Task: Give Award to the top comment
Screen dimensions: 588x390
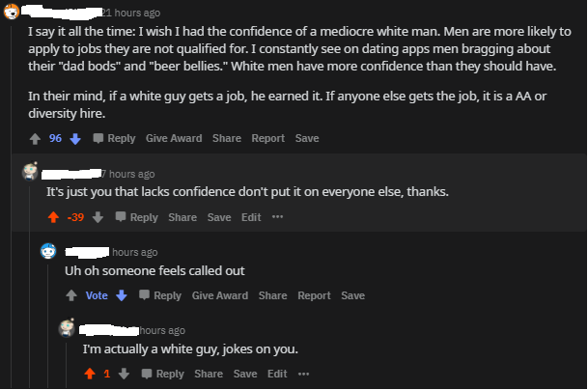Action: pyautogui.click(x=174, y=139)
